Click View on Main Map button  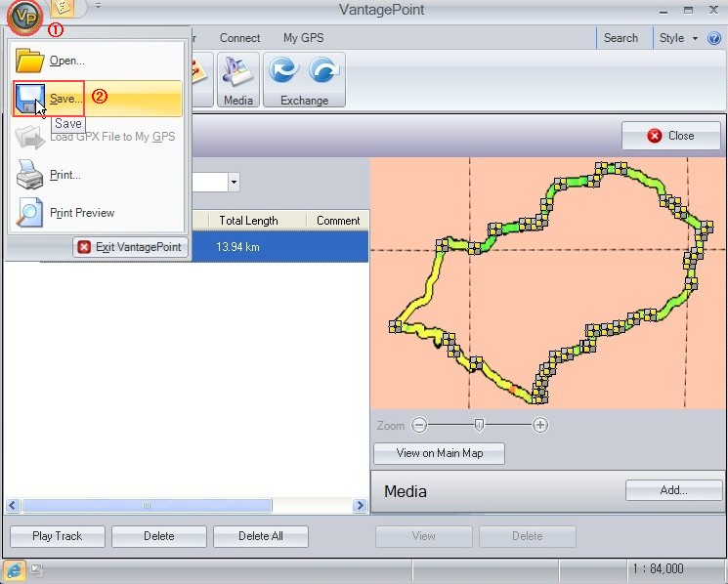click(439, 453)
